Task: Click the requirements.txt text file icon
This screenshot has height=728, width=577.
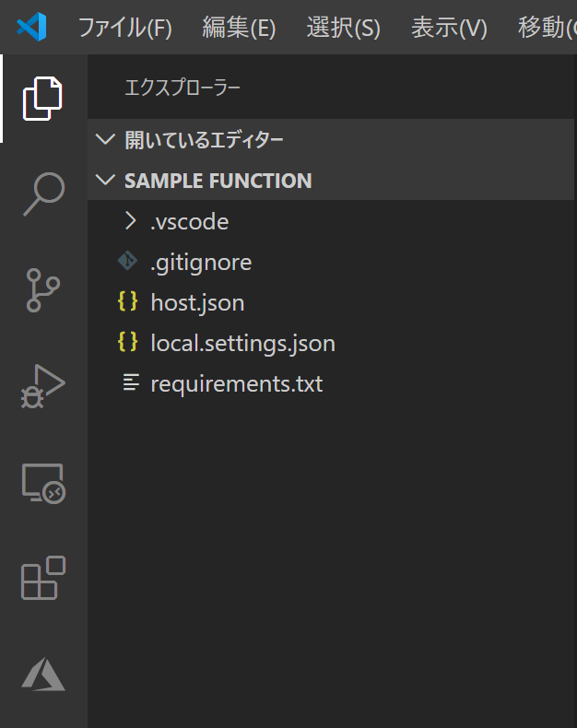Action: pyautogui.click(x=130, y=383)
